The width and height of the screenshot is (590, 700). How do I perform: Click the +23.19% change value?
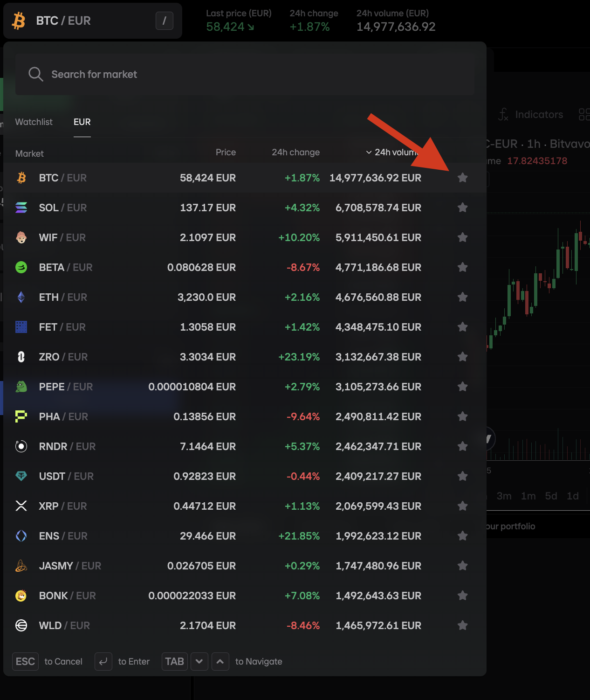coord(299,357)
